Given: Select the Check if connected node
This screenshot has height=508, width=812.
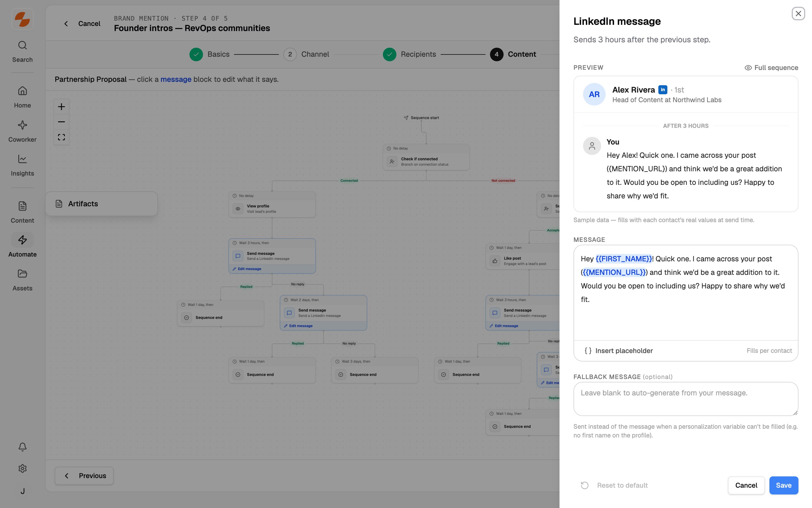Looking at the screenshot, I should coord(426,157).
